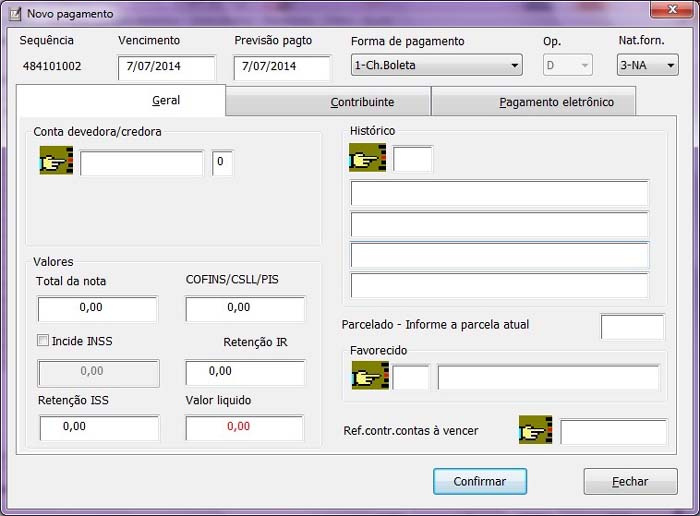The image size is (700, 516).
Task: Click the Conta devedora/credora lookup hand icon
Action: tap(56, 161)
